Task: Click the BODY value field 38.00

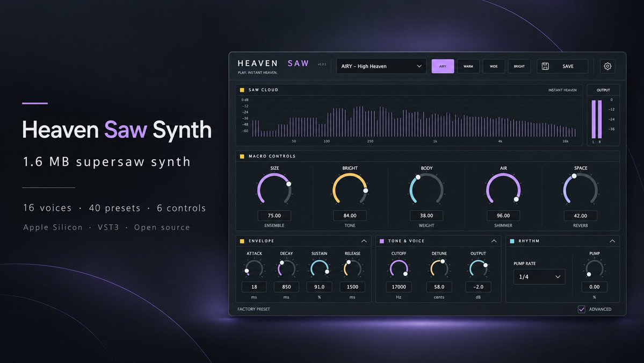Action: [426, 216]
